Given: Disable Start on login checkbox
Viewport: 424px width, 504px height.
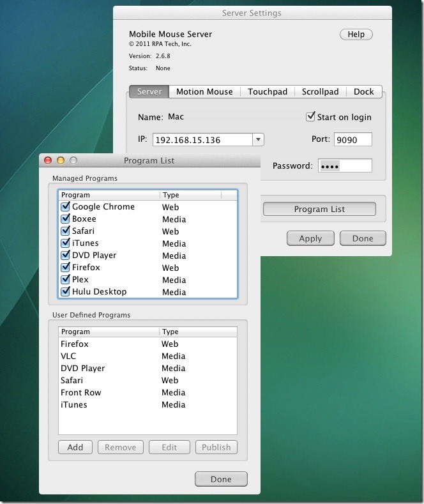Looking at the screenshot, I should 310,117.
